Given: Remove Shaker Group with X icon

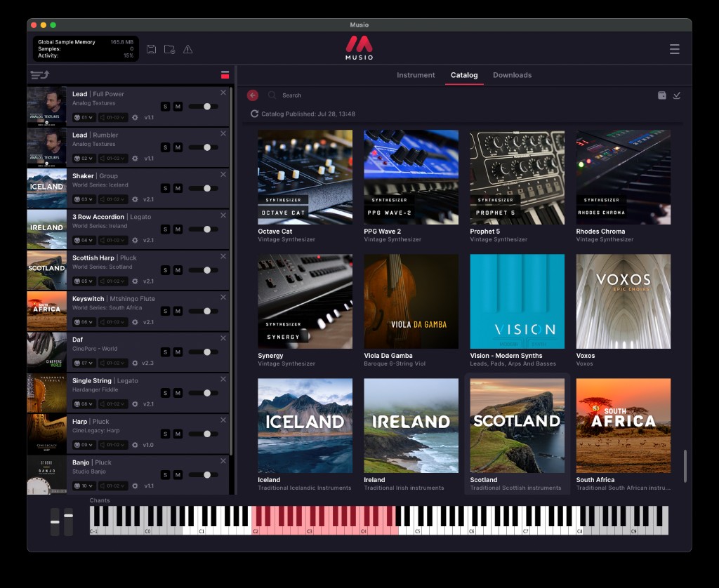Looking at the screenshot, I should click(x=223, y=175).
